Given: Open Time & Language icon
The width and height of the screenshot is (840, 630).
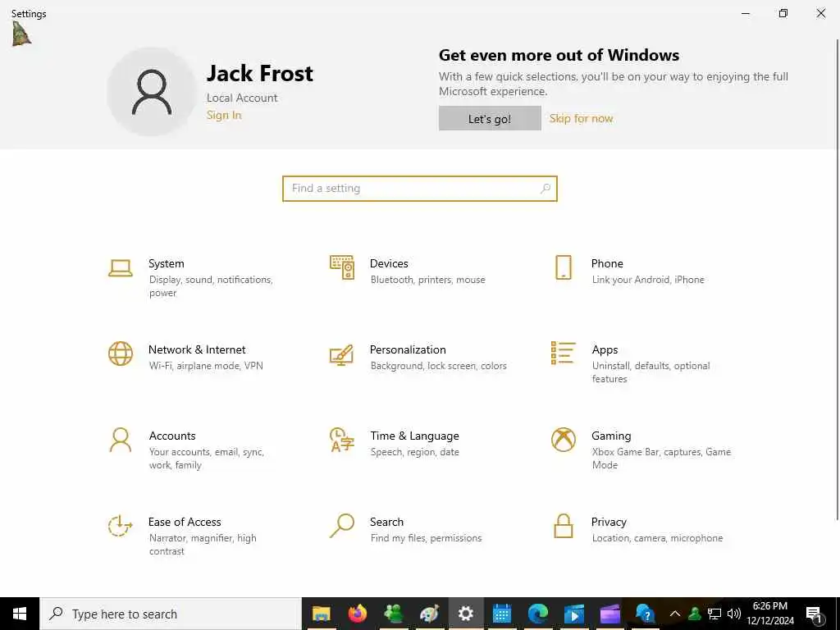Looking at the screenshot, I should click(x=342, y=440).
